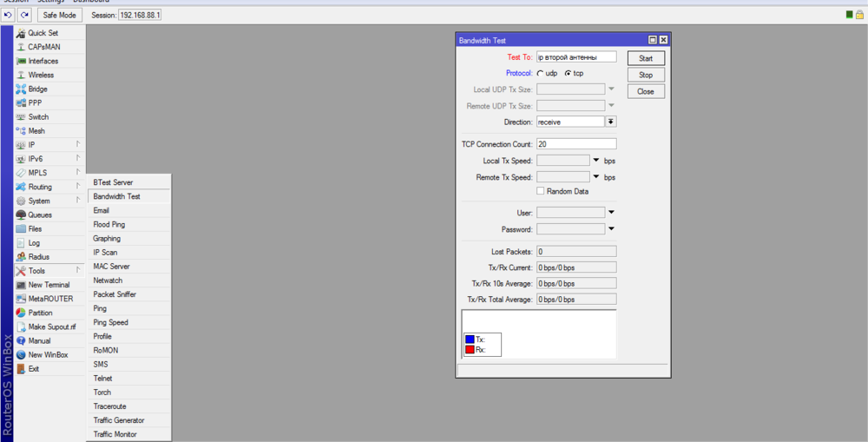The image size is (868, 442).
Task: Click the blue Tx legend color swatch
Action: coord(469,340)
